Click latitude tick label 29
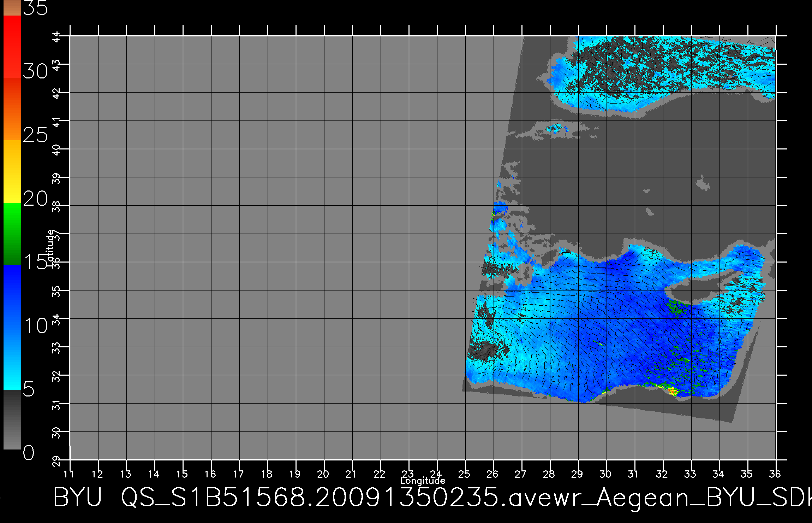Viewport: 812px width, 523px height. (56, 461)
